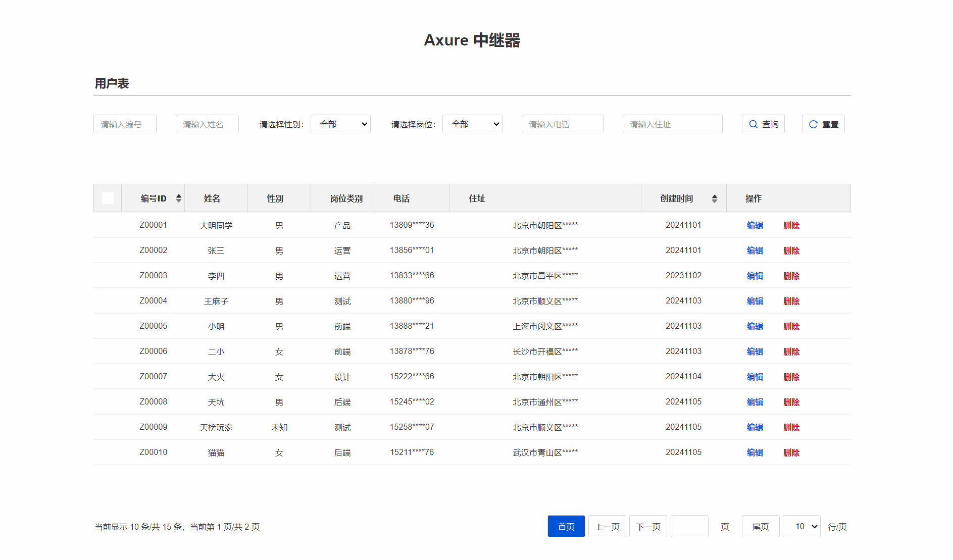Open the 请选择性别 gender dropdown

[x=340, y=124]
